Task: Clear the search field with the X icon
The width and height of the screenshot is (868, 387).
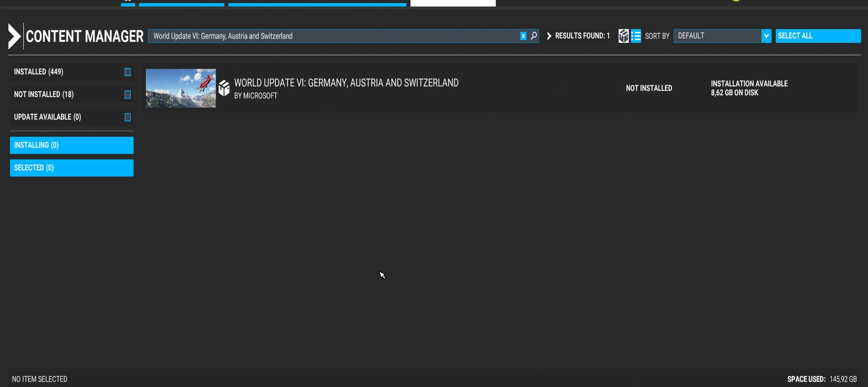Action: (x=523, y=36)
